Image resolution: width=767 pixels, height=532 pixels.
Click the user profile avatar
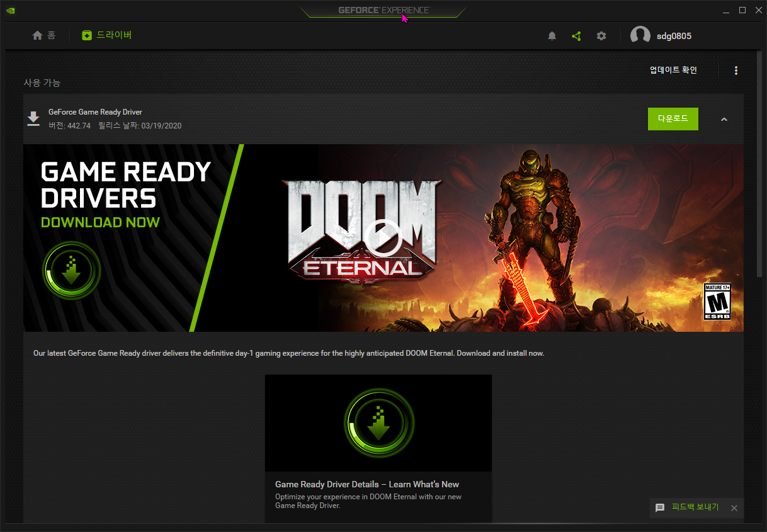pos(640,36)
